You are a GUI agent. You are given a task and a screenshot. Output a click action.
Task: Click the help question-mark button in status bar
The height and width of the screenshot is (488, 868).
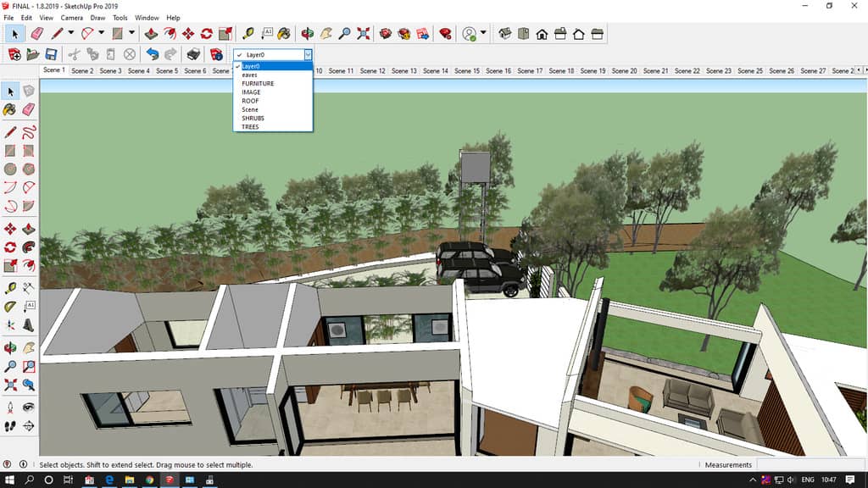pos(8,464)
